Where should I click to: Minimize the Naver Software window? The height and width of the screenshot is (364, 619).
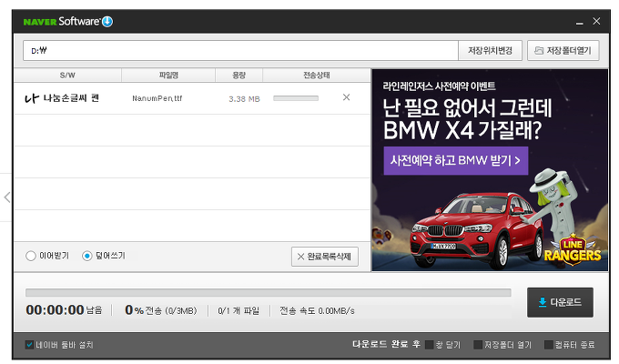pos(580,23)
